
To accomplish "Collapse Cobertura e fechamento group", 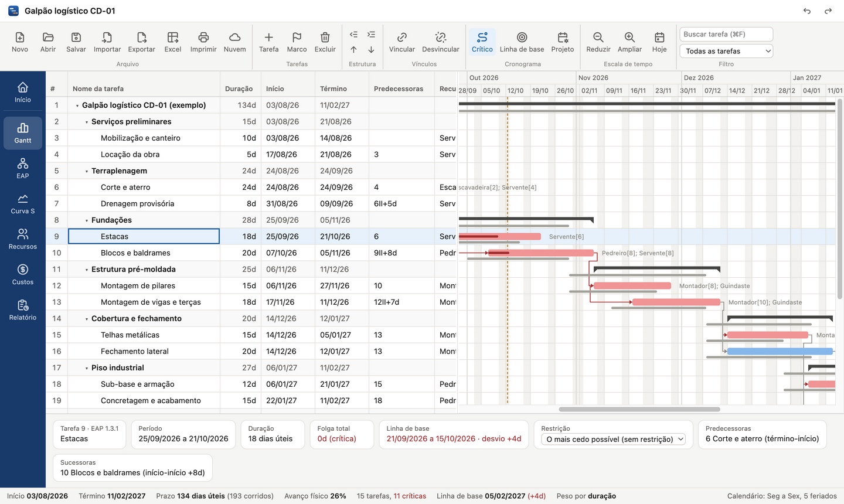I will [87, 319].
